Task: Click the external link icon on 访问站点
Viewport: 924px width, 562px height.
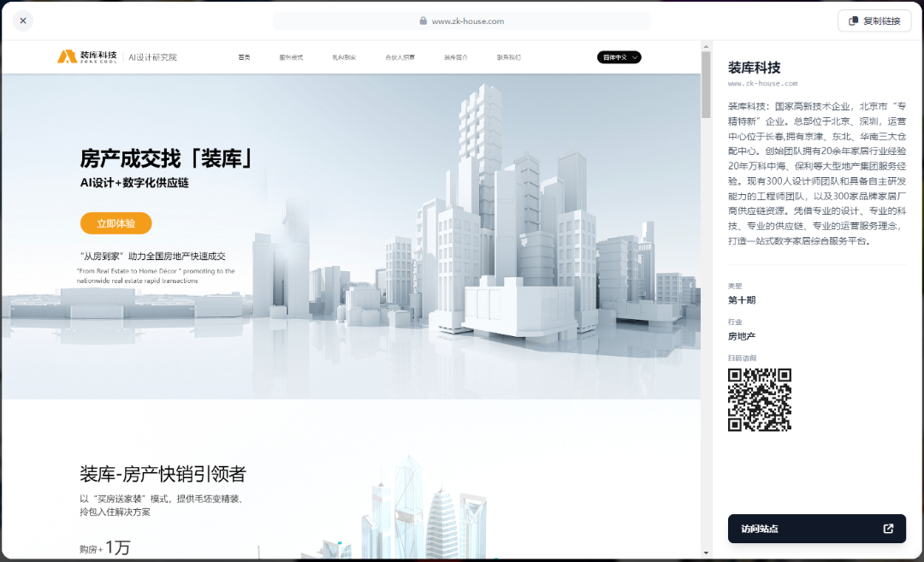Action: point(888,529)
